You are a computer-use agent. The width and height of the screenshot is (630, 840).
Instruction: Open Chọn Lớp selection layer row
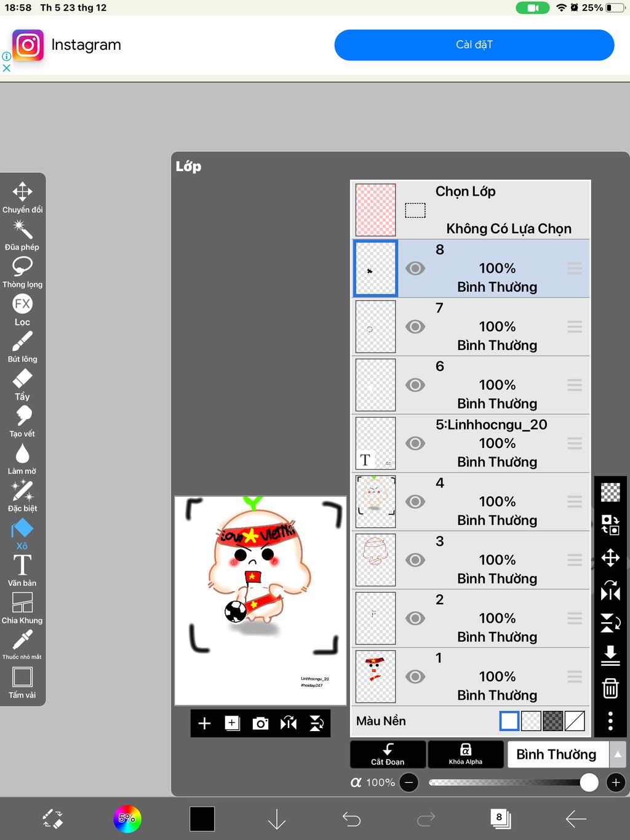pos(471,209)
